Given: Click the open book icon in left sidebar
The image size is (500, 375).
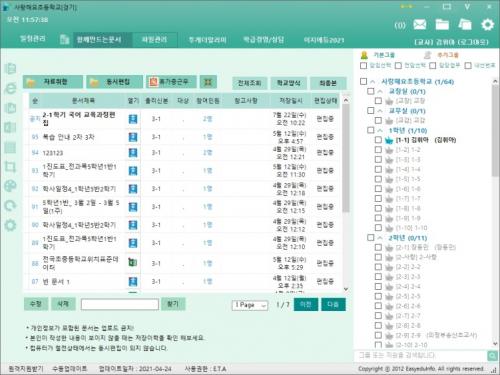Looking at the screenshot, I should click(x=11, y=127).
